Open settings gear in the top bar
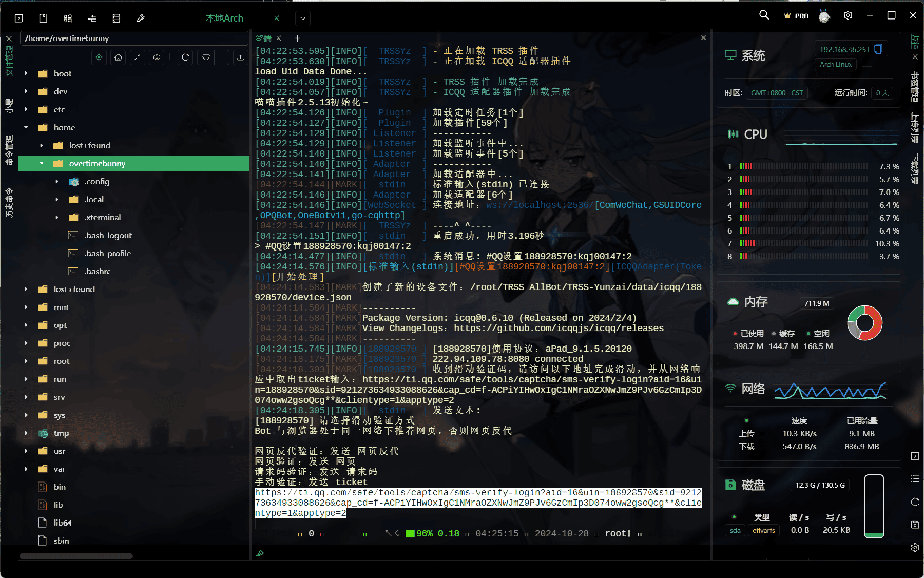The image size is (924, 578). click(848, 15)
